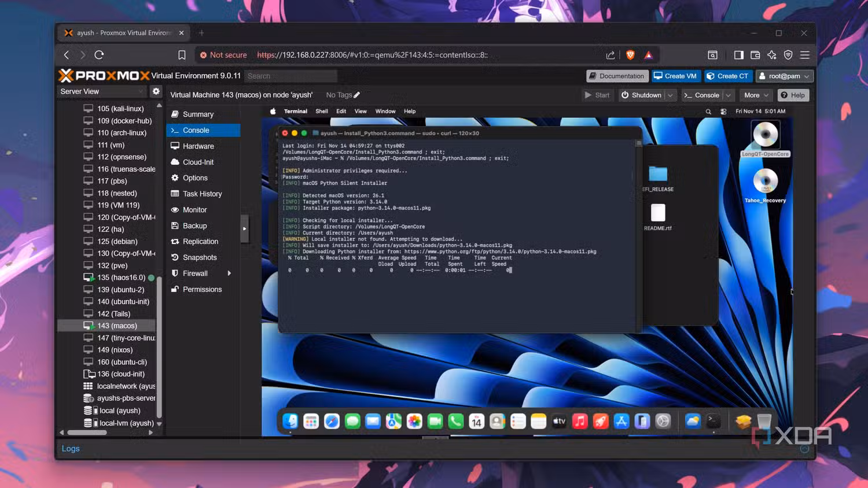Open the More dropdown menu

pos(756,95)
